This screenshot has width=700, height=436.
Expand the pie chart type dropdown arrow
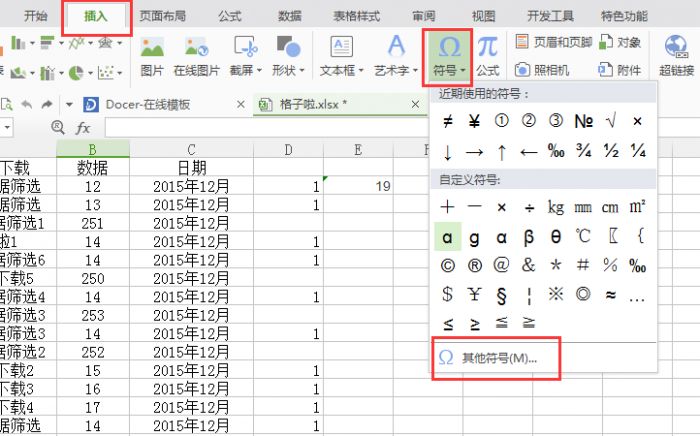90,72
